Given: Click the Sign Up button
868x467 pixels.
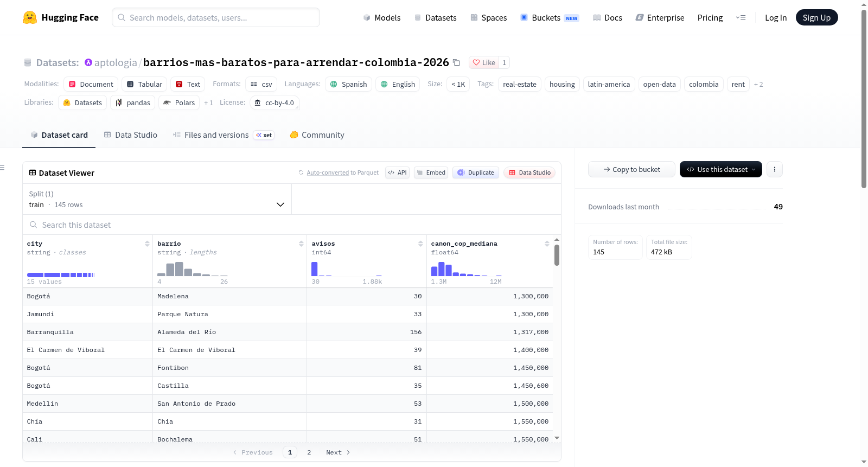Looking at the screenshot, I should coord(816,17).
